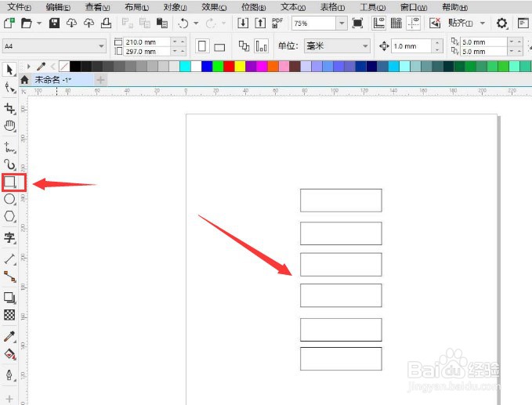Select the Ellipse tool
The image size is (532, 405).
tap(9, 199)
